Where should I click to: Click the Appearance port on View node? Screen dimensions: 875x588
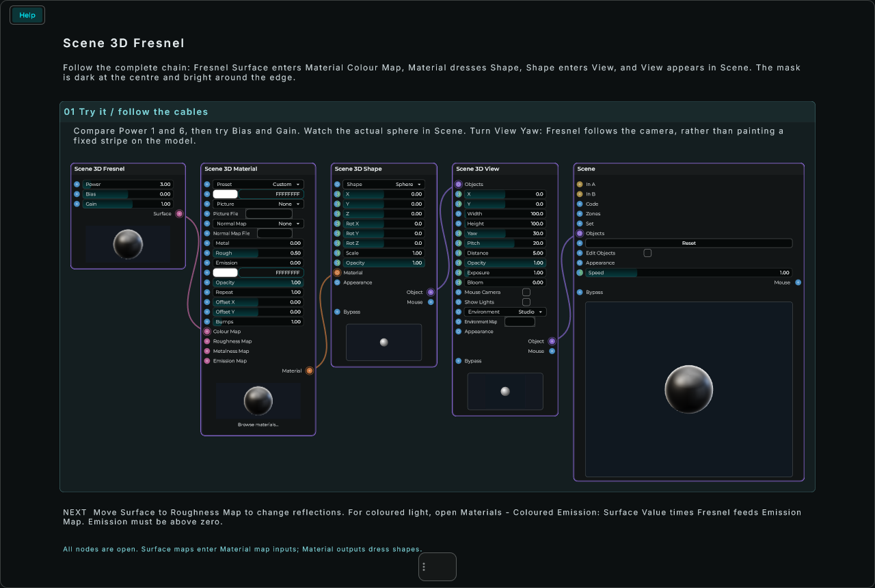coord(459,332)
